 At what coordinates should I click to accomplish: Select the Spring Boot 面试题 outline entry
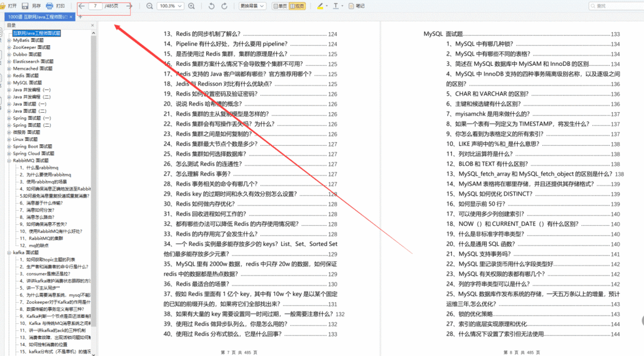pos(33,146)
